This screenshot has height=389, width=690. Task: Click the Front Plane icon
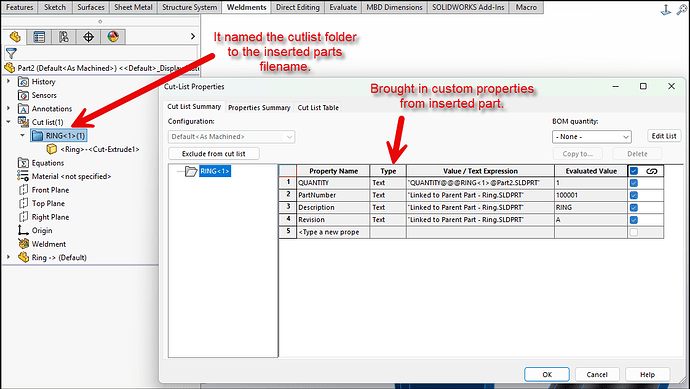[x=23, y=190]
